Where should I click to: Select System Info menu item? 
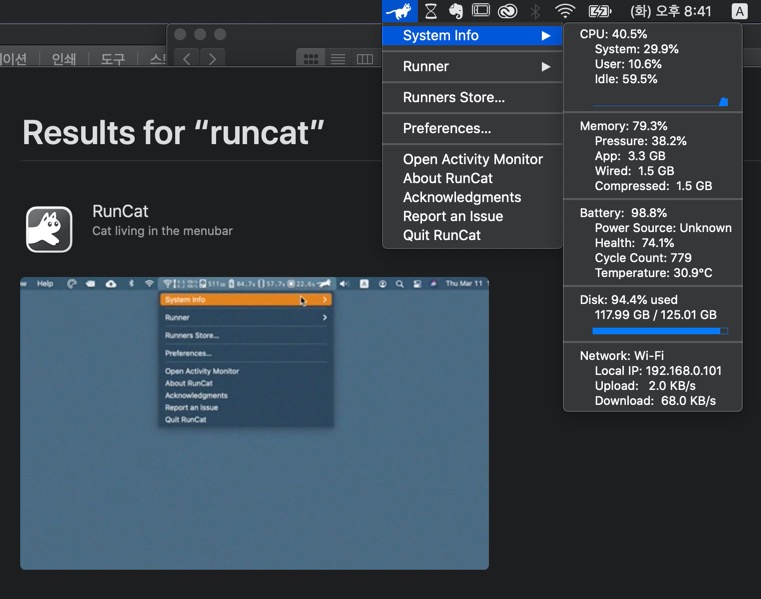coord(472,35)
